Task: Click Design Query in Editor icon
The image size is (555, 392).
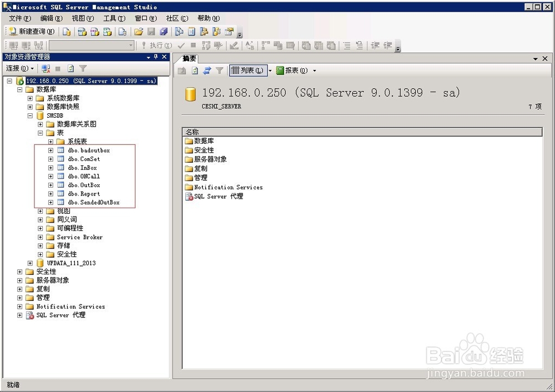Action: [234, 46]
